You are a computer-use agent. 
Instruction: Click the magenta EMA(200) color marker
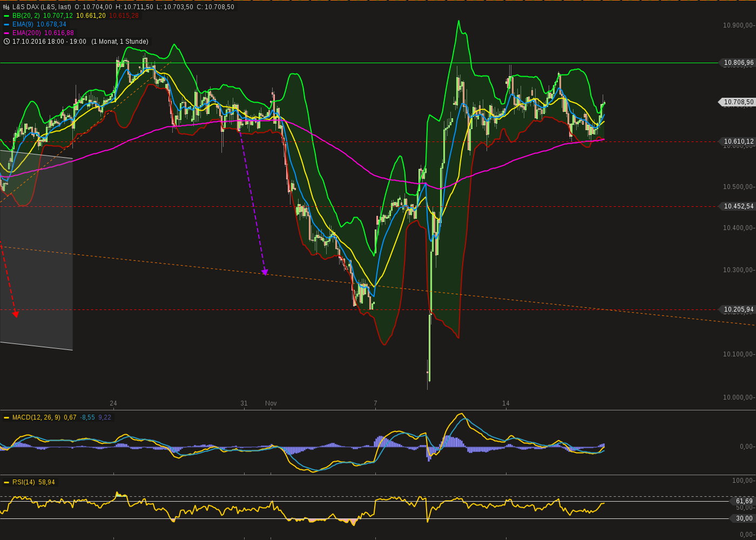[x=6, y=33]
